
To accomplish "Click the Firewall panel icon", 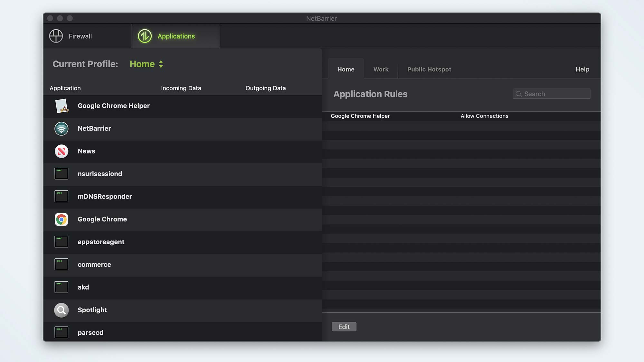I will 56,36.
